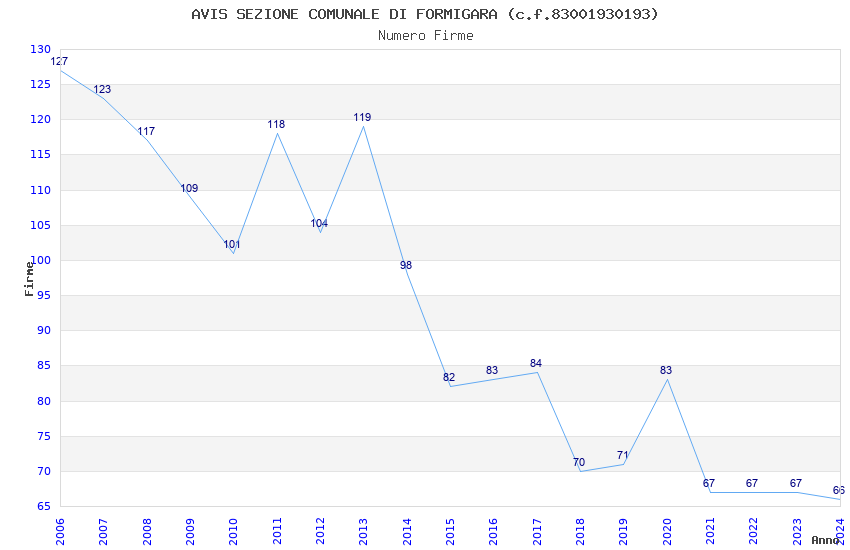
Task: Click year 2012 on the x-axis
Action: [320, 532]
